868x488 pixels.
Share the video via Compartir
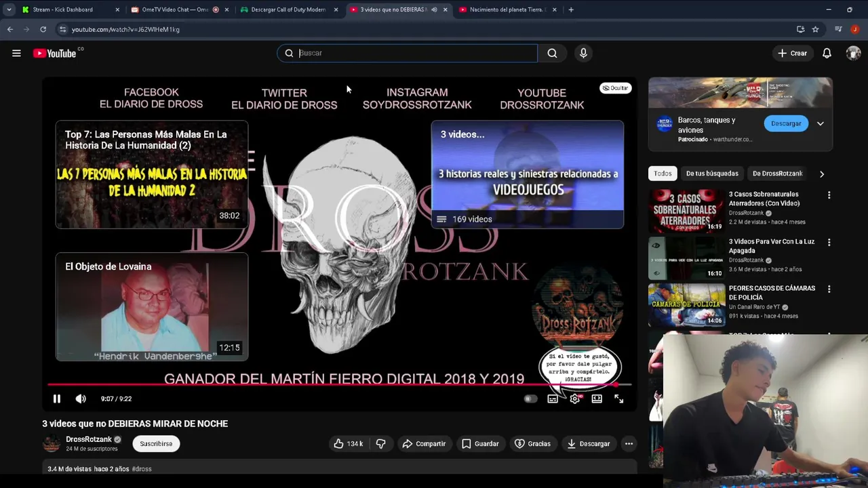(424, 443)
